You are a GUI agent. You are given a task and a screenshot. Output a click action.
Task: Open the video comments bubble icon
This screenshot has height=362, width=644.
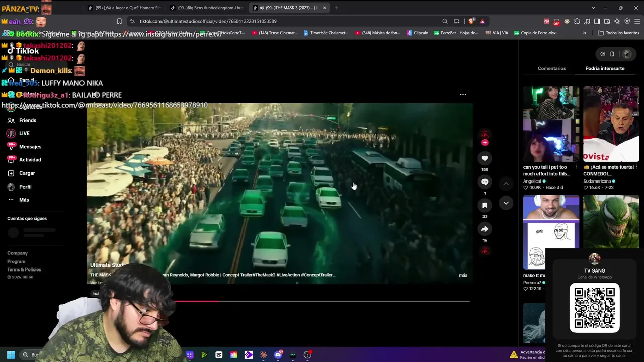(485, 182)
